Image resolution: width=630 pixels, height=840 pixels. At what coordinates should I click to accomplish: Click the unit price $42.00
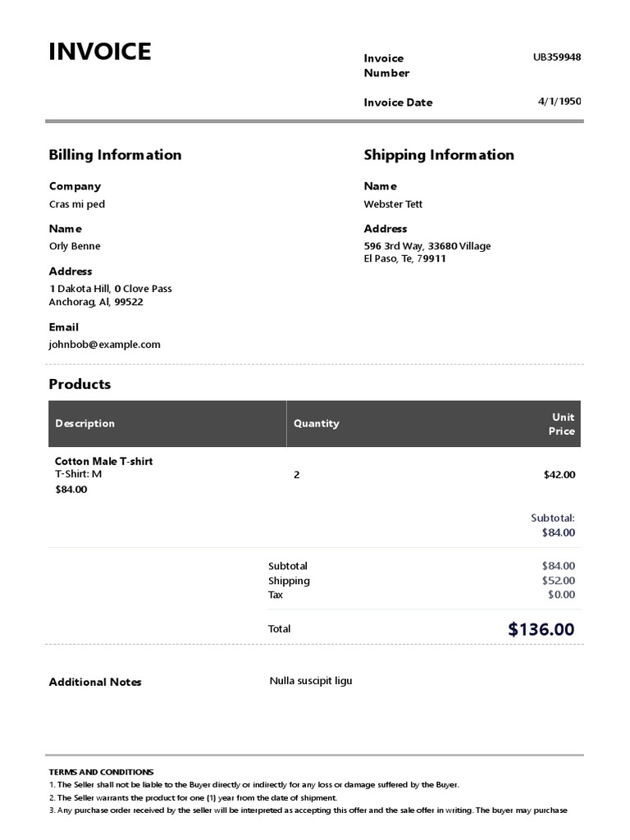[559, 474]
